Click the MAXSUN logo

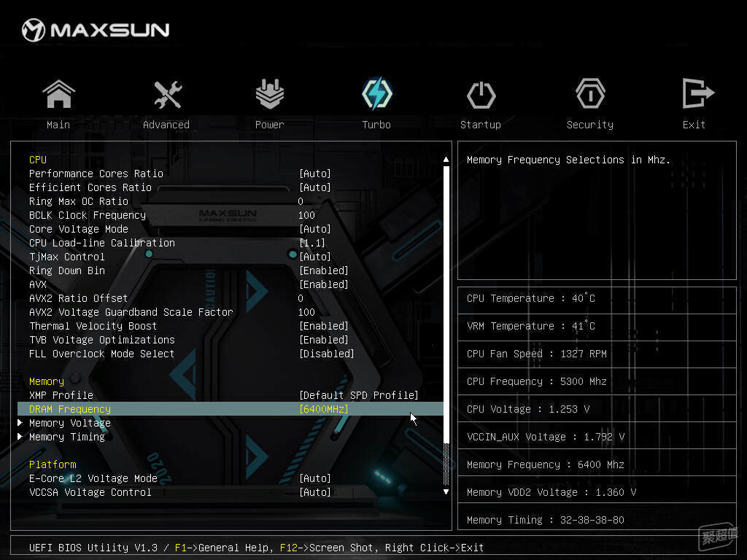[x=96, y=30]
